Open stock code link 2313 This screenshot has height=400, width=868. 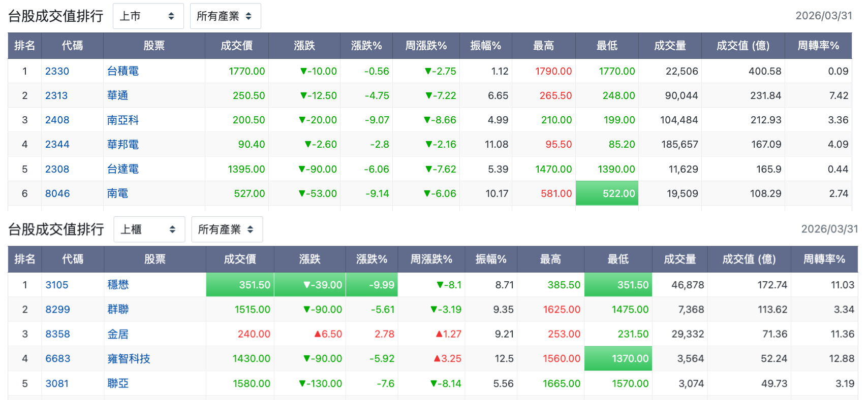click(x=56, y=95)
